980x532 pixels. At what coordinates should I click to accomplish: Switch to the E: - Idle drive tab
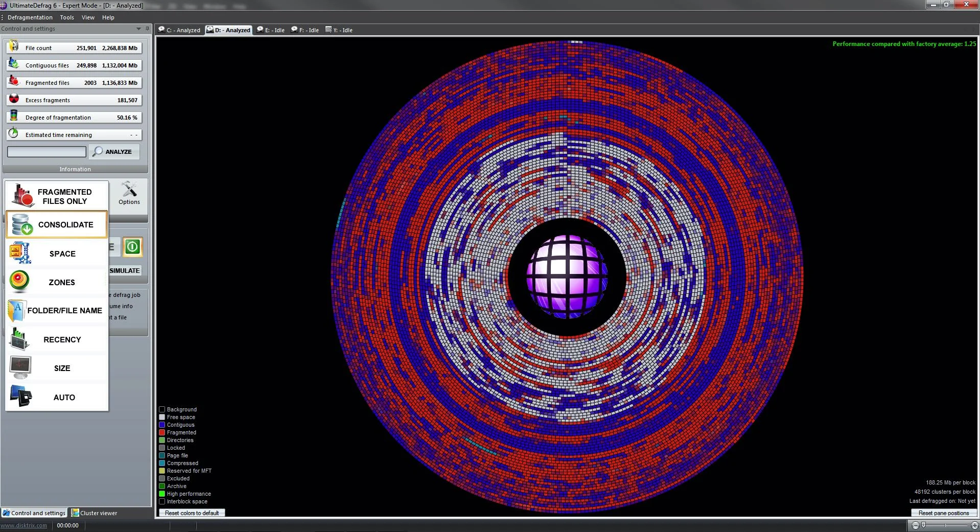coord(271,30)
